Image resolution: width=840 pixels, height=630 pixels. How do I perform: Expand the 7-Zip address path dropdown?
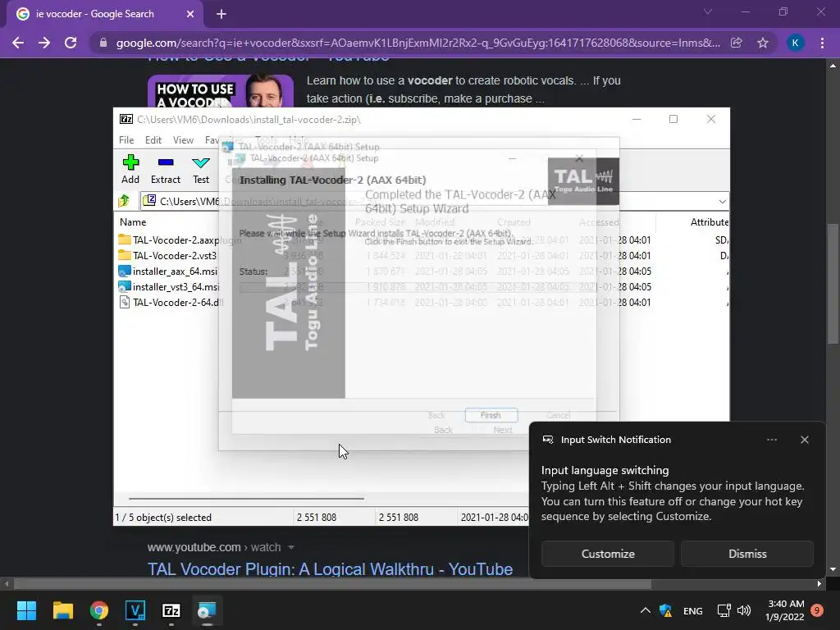click(722, 202)
